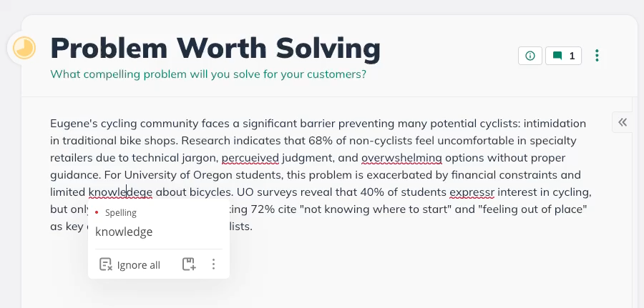Click the misspelled word 'overwshelming'

click(x=401, y=157)
